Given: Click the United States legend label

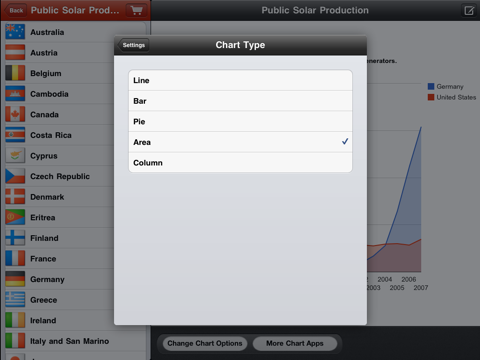Looking at the screenshot, I should pyautogui.click(x=456, y=97).
